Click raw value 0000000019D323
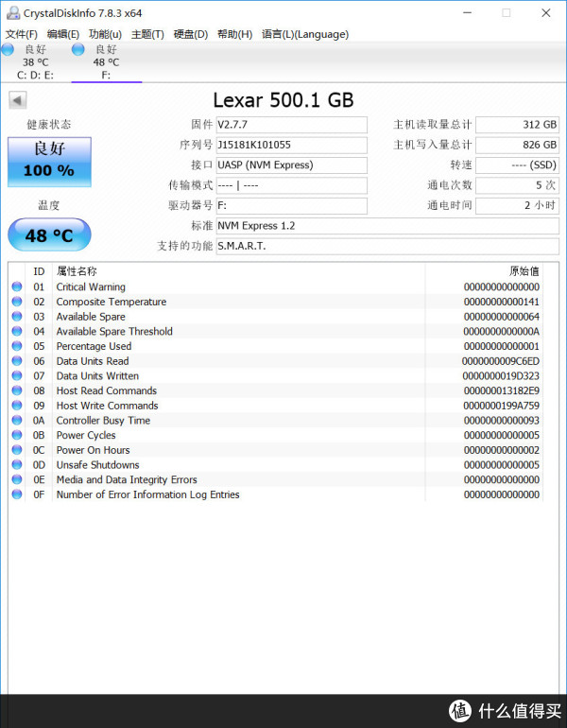567x728 pixels. (x=501, y=376)
